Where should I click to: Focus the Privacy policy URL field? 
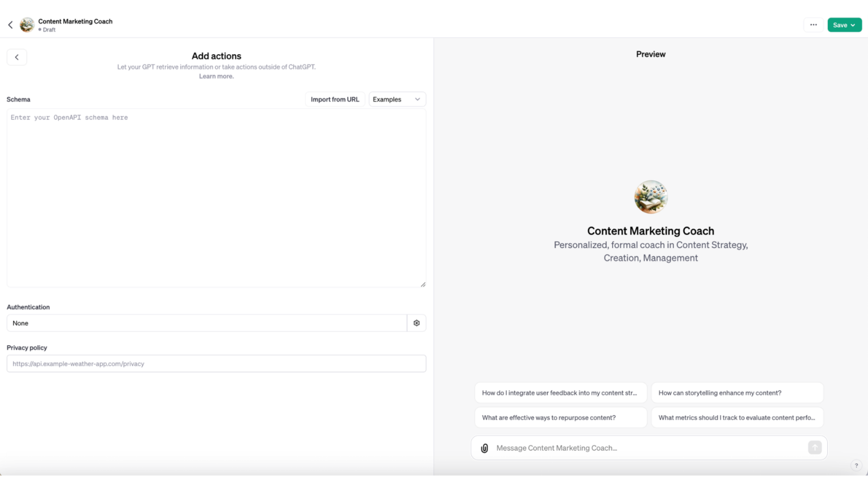point(216,364)
